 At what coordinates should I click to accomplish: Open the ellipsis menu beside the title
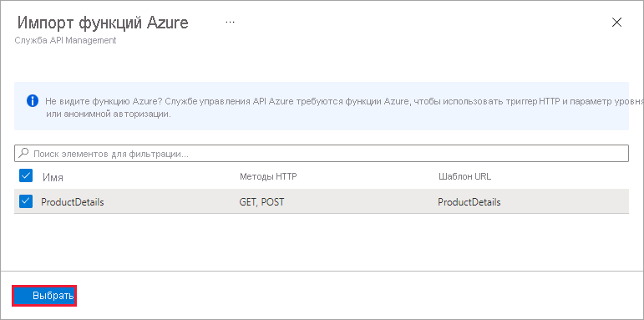point(230,22)
